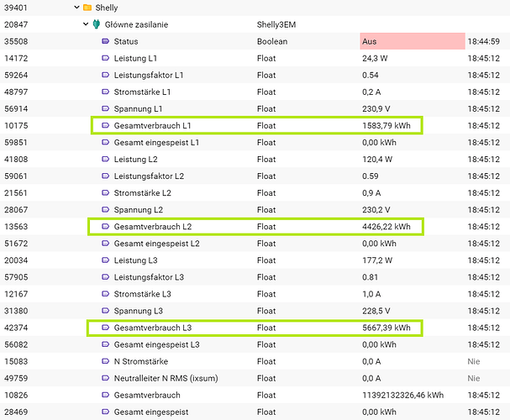Collapse the Shelly folder chevron

tap(76, 8)
